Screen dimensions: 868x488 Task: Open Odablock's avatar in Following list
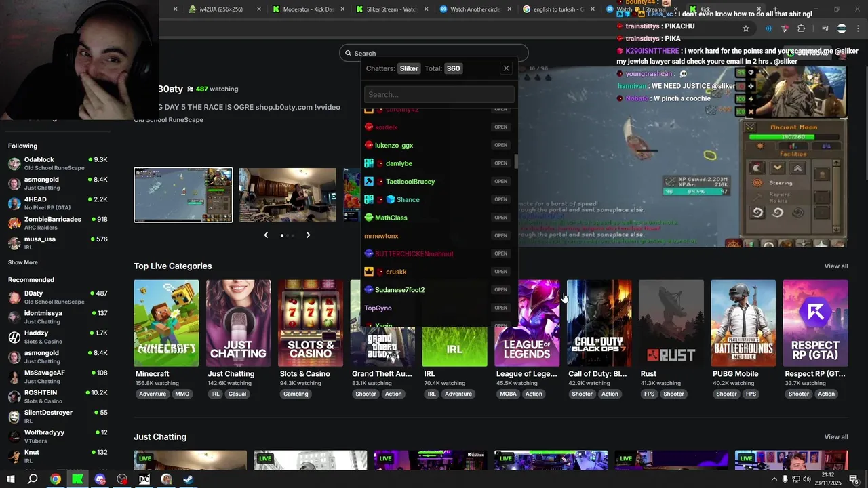click(14, 163)
